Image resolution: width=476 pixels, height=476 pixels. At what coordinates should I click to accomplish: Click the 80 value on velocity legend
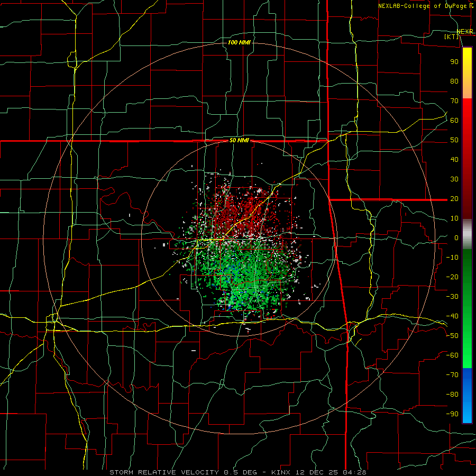[x=454, y=81]
